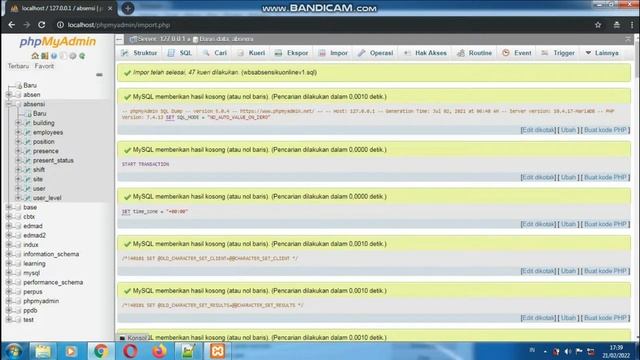
Task: Select the edmad2 database in tree
Action: [x=34, y=236]
